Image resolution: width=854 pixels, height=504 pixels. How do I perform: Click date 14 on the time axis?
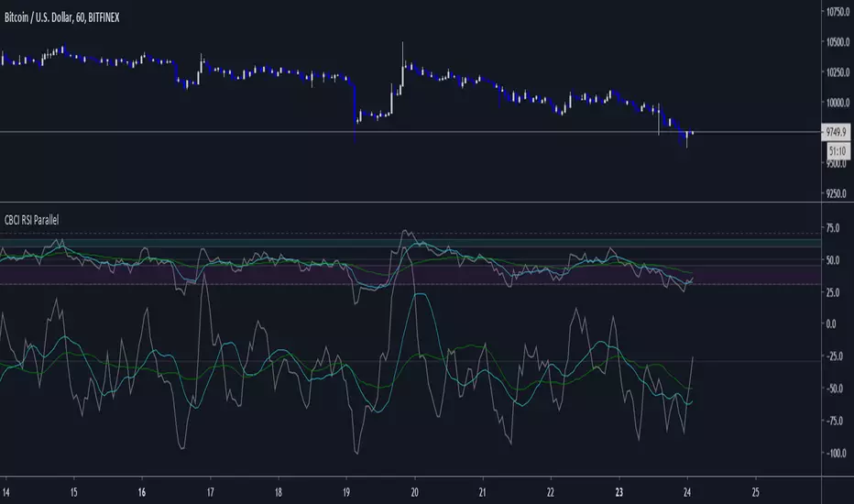point(5,493)
